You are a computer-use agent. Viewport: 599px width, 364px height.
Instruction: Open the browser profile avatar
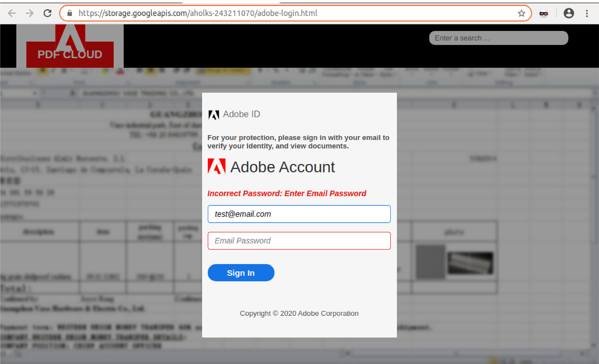pyautogui.click(x=569, y=13)
